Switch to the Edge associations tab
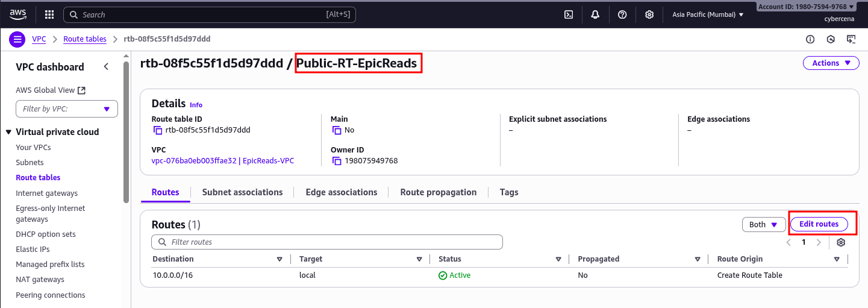 (x=342, y=192)
